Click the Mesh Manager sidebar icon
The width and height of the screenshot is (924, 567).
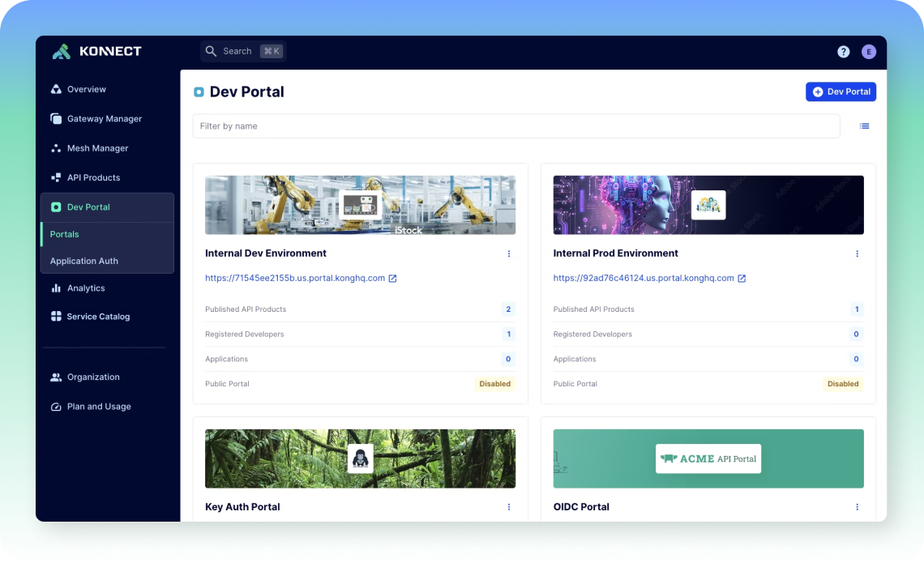tap(56, 148)
